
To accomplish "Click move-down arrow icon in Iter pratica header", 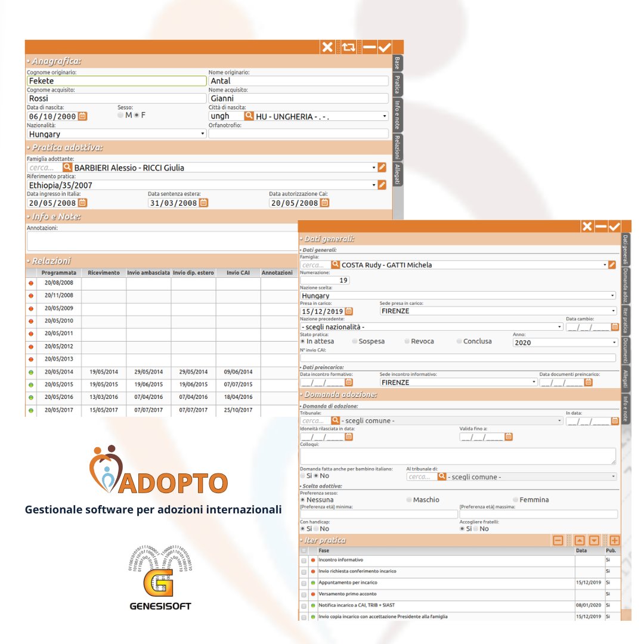I will (x=594, y=540).
